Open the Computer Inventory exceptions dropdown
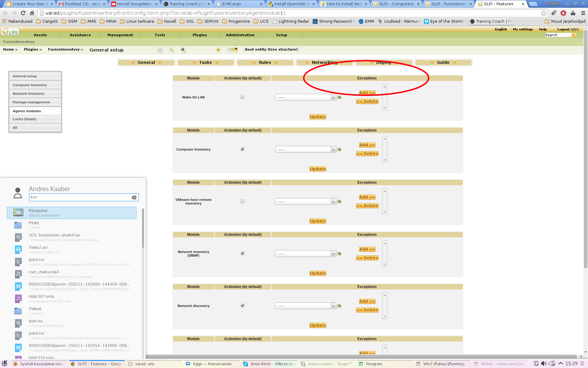 [x=306, y=149]
